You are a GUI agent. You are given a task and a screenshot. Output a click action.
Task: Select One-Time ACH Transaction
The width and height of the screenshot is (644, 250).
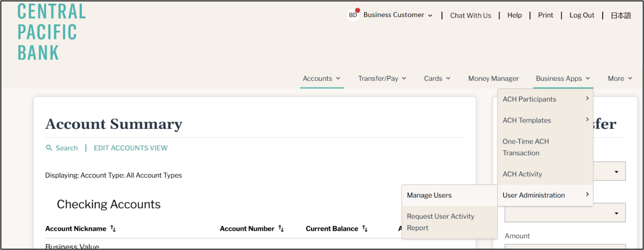[545, 147]
